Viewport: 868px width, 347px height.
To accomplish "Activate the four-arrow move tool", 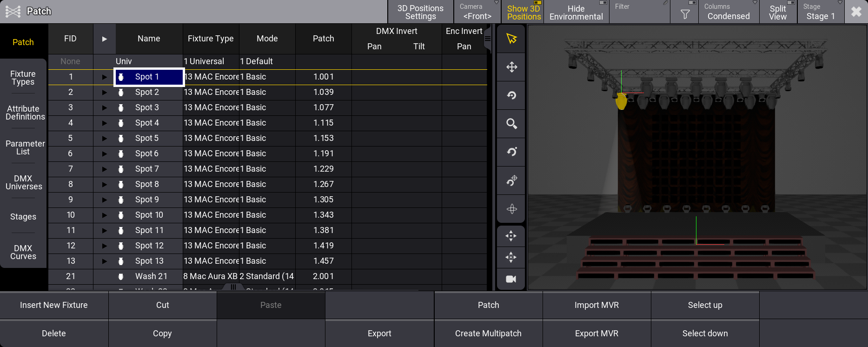I will tap(511, 67).
